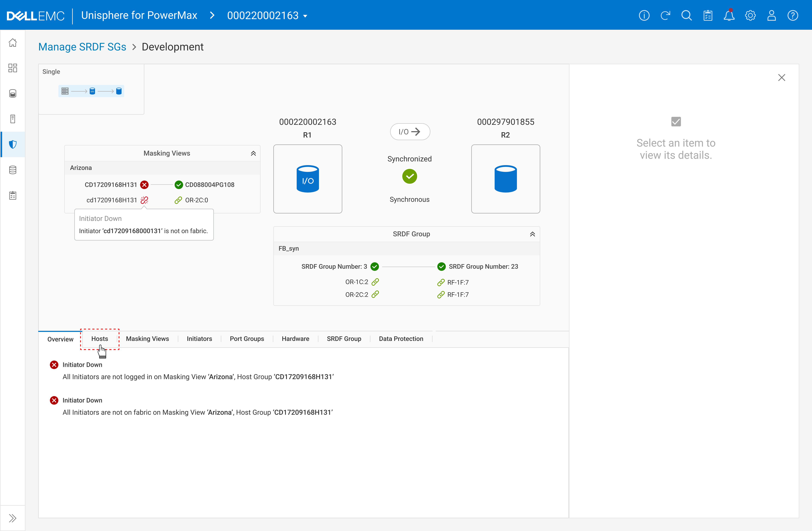Collapse the Masking Views panel
Screen dimensions: 812x531
click(x=253, y=153)
